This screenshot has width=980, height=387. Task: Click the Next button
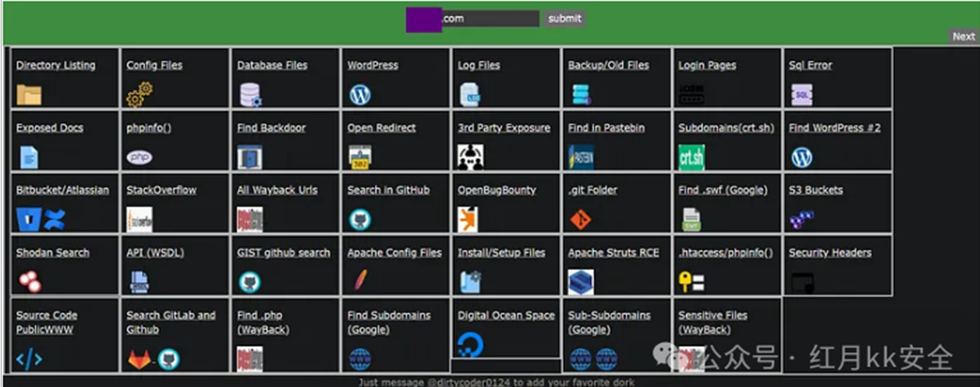tap(963, 36)
